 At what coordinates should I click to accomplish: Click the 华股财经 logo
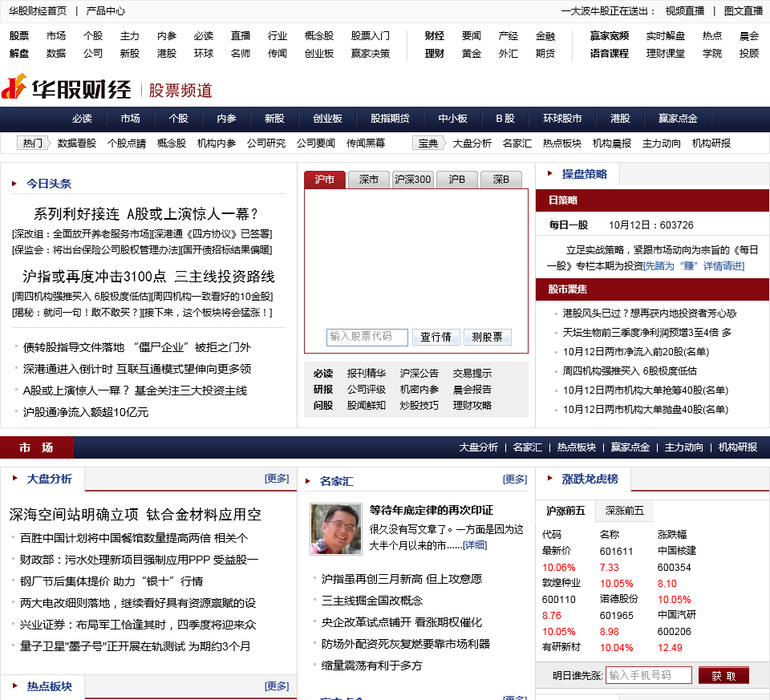tap(67, 87)
